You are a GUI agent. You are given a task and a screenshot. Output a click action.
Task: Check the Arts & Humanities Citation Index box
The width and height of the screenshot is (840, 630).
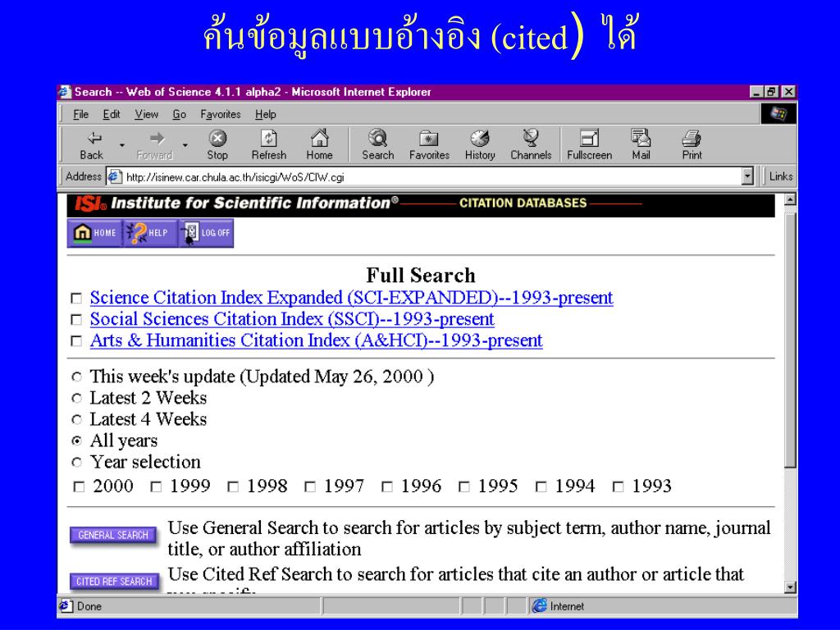click(76, 341)
